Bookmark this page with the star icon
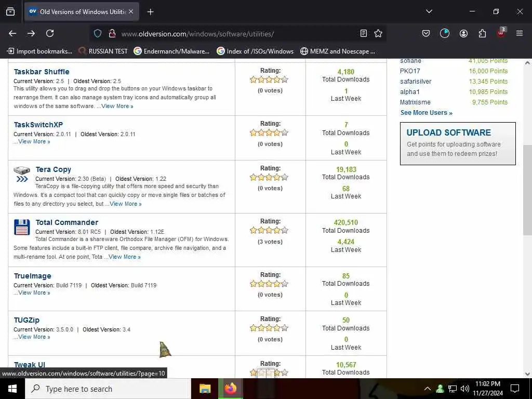The image size is (532, 399). point(378,33)
